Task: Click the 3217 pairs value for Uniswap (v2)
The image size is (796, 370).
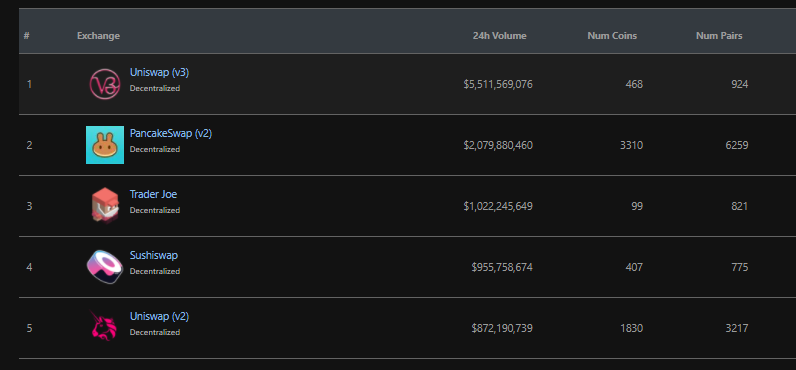Action: tap(737, 328)
